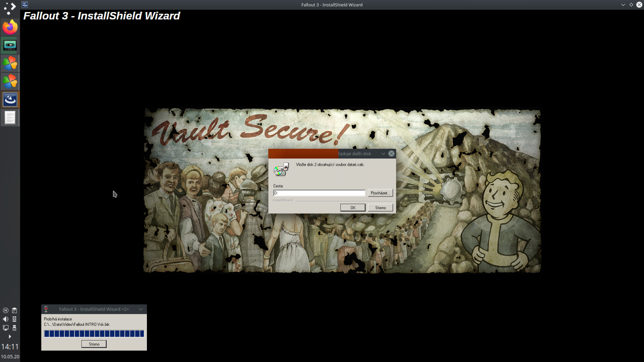Image resolution: width=644 pixels, height=362 pixels.
Task: Click the pause icon in the system tray
Action: [x=6, y=310]
